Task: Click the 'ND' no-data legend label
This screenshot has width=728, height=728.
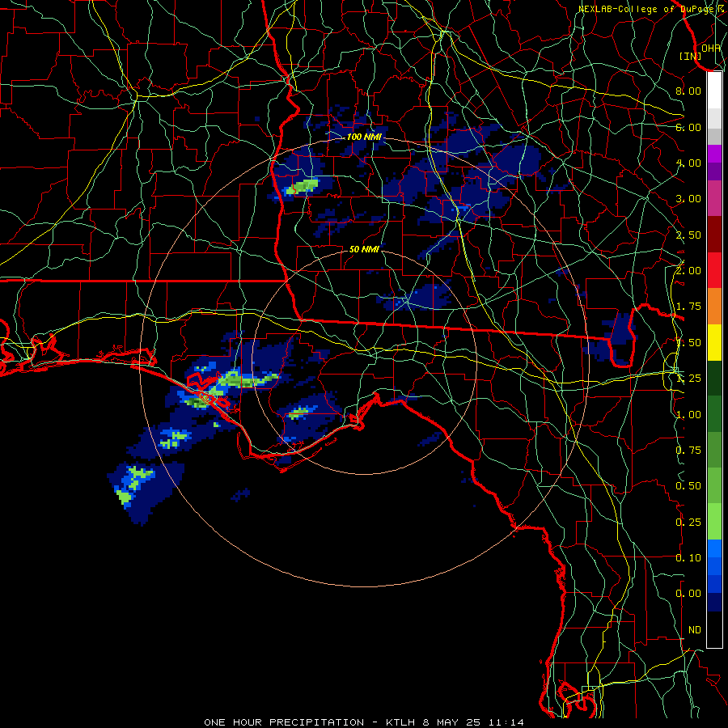Action: point(695,630)
